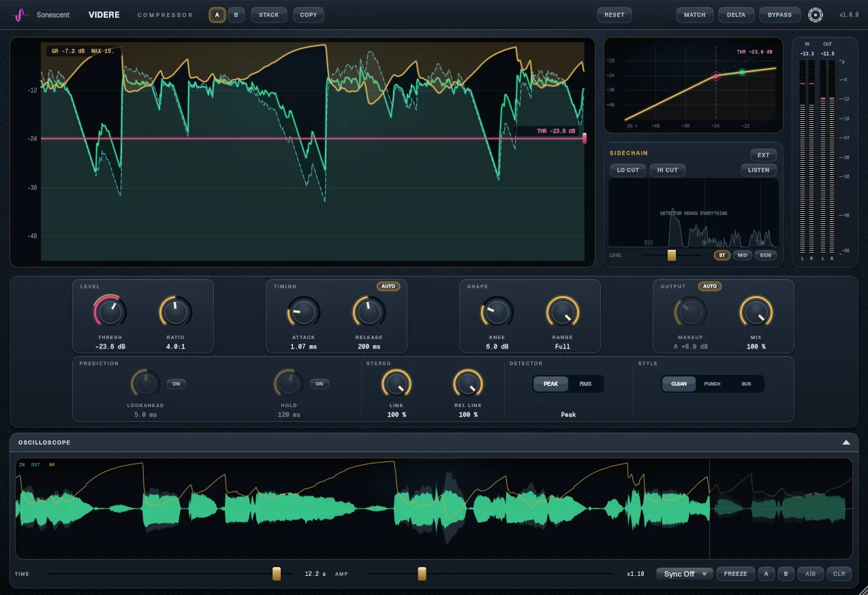Click the threshold handle on graph edge
The image size is (868, 595).
[x=585, y=139]
